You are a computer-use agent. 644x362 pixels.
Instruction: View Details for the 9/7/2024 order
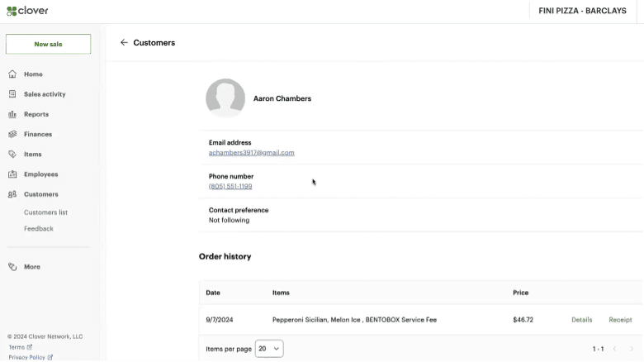(581, 320)
